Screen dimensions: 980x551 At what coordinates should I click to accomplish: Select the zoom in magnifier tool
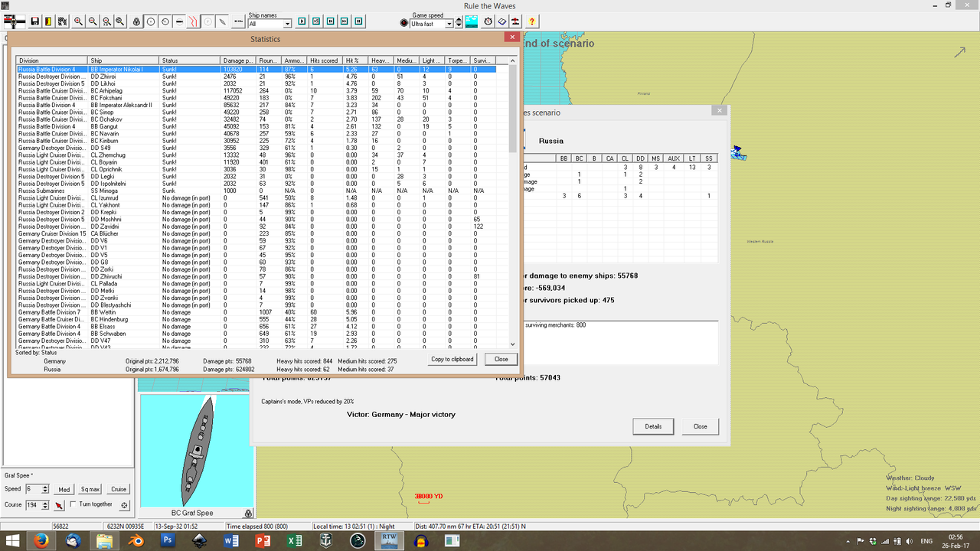79,21
